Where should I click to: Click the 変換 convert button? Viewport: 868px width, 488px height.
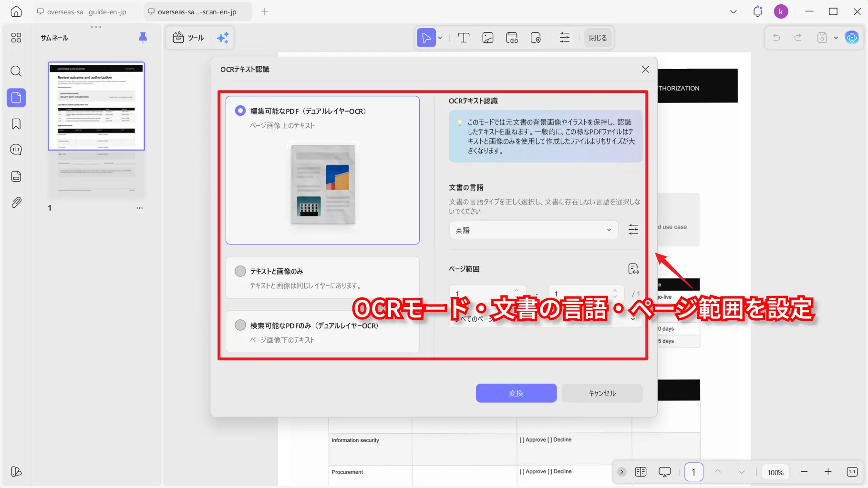pyautogui.click(x=516, y=393)
